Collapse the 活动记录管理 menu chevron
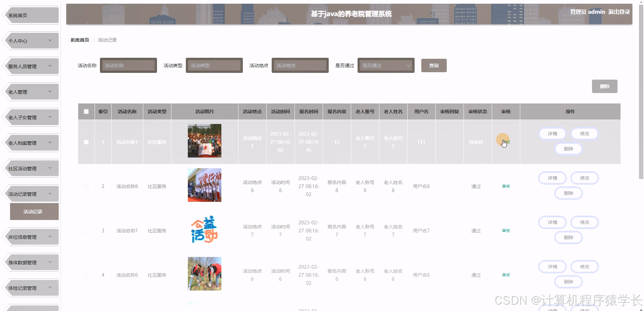This screenshot has width=644, height=311. point(50,193)
